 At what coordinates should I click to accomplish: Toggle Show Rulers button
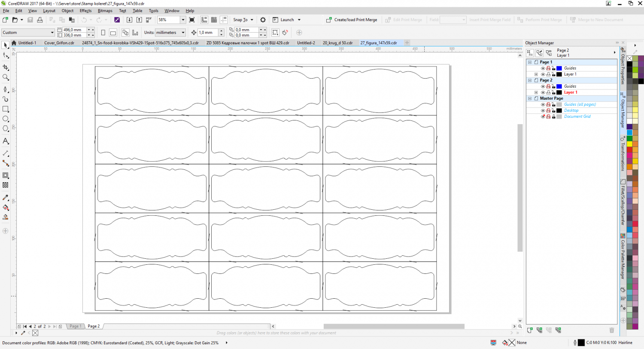(x=204, y=20)
